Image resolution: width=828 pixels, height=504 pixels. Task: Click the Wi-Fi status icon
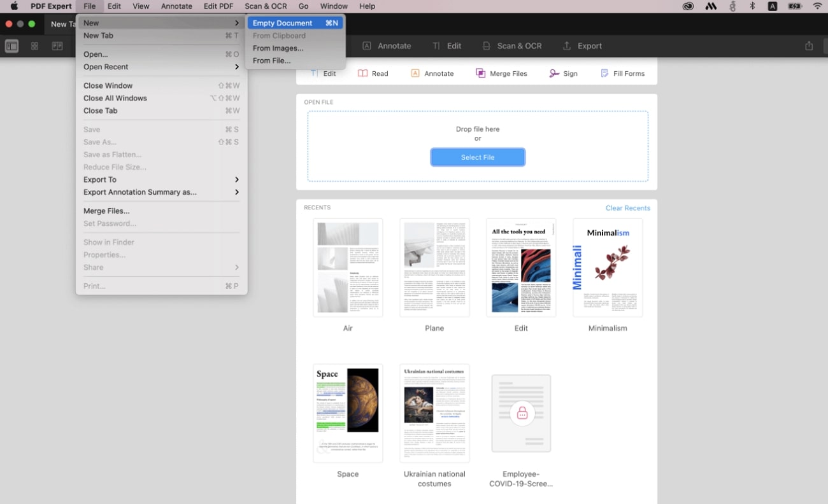[818, 6]
